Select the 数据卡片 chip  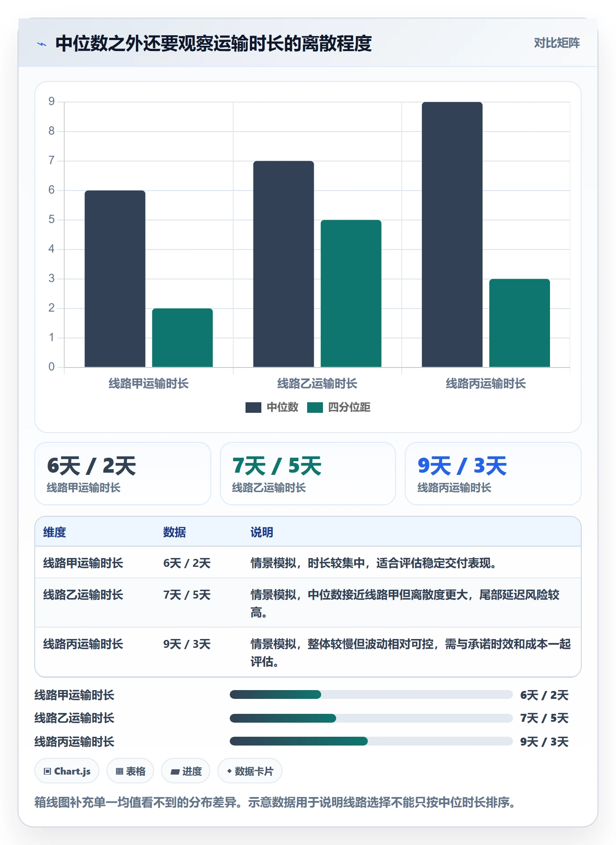pos(250,771)
